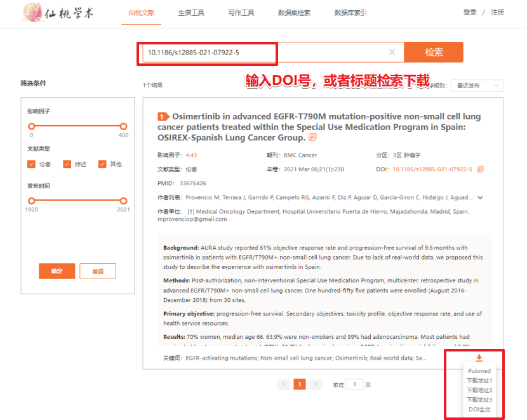Open the 最近发布 sort dropdown
This screenshot has height=420, width=527.
coord(477,86)
